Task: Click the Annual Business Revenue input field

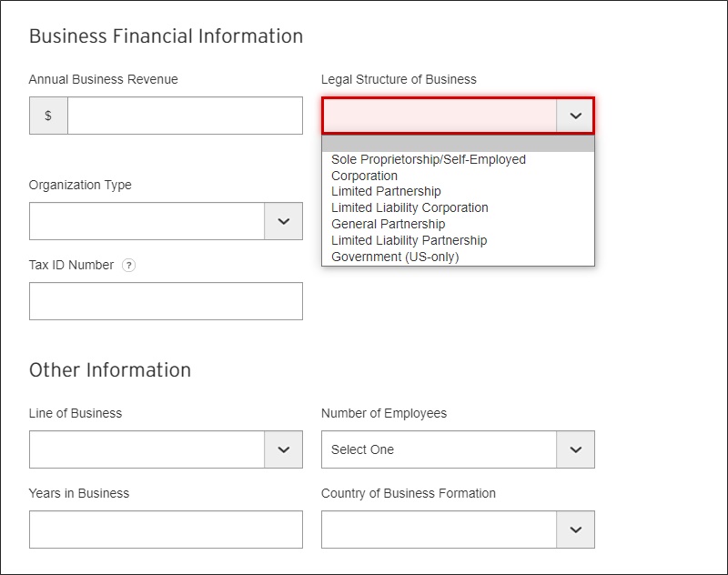Action: (185, 116)
